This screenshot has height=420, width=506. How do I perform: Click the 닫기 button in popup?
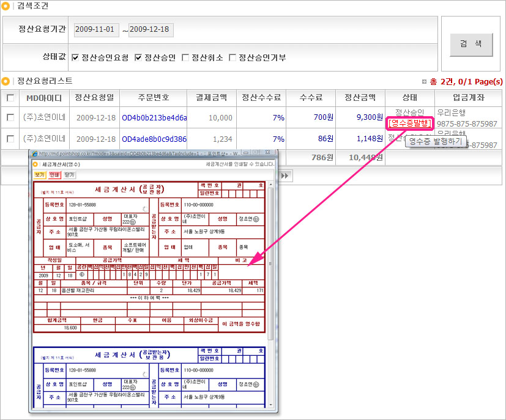[70, 174]
